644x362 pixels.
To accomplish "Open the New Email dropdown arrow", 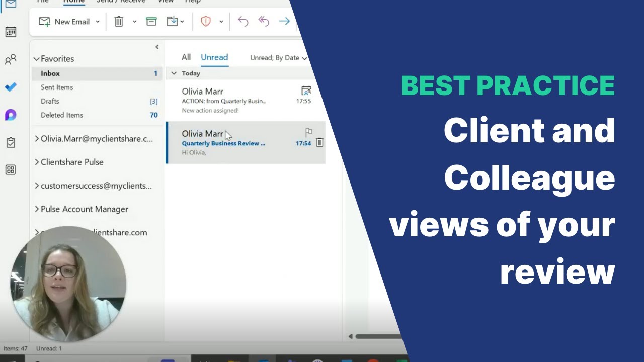I will pyautogui.click(x=98, y=22).
